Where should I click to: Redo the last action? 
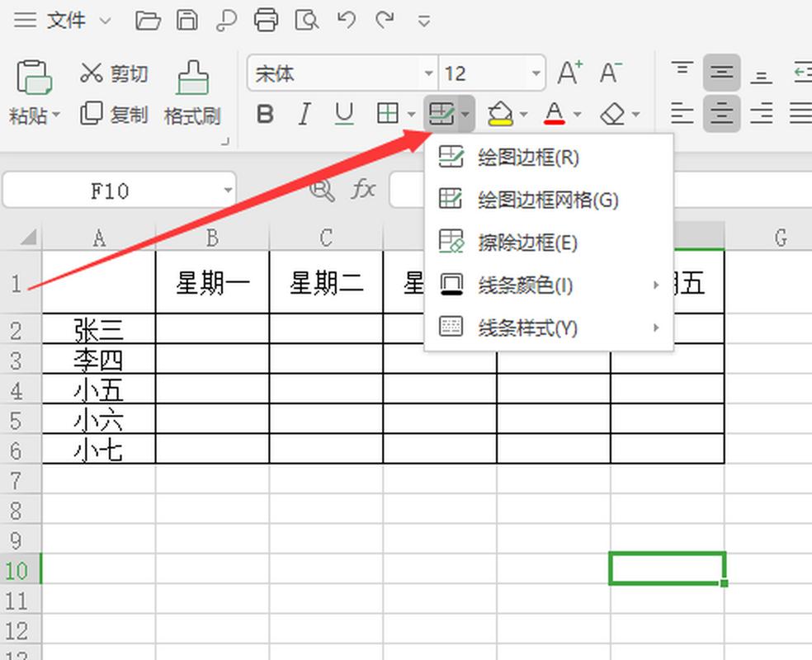[x=385, y=20]
